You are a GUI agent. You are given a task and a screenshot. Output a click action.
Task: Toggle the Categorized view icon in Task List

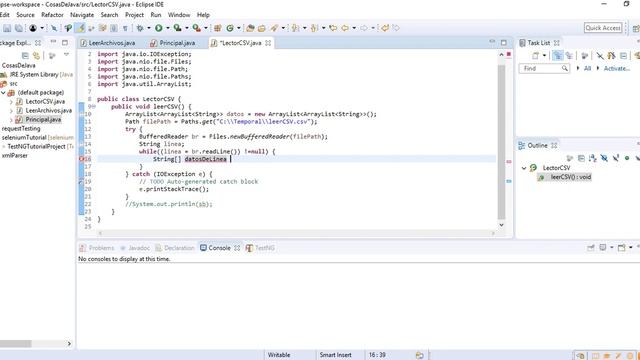(x=558, y=56)
